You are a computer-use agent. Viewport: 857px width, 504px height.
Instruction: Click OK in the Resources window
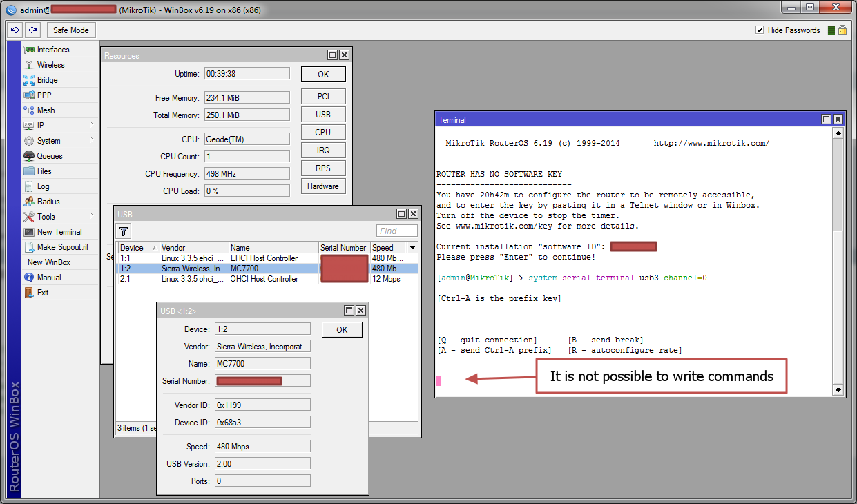coord(323,75)
